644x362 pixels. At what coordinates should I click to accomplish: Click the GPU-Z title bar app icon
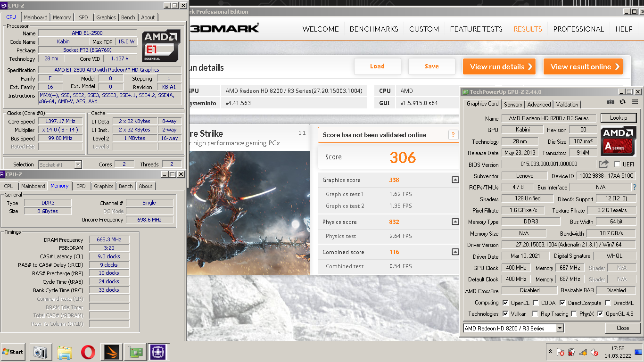tap(465, 92)
